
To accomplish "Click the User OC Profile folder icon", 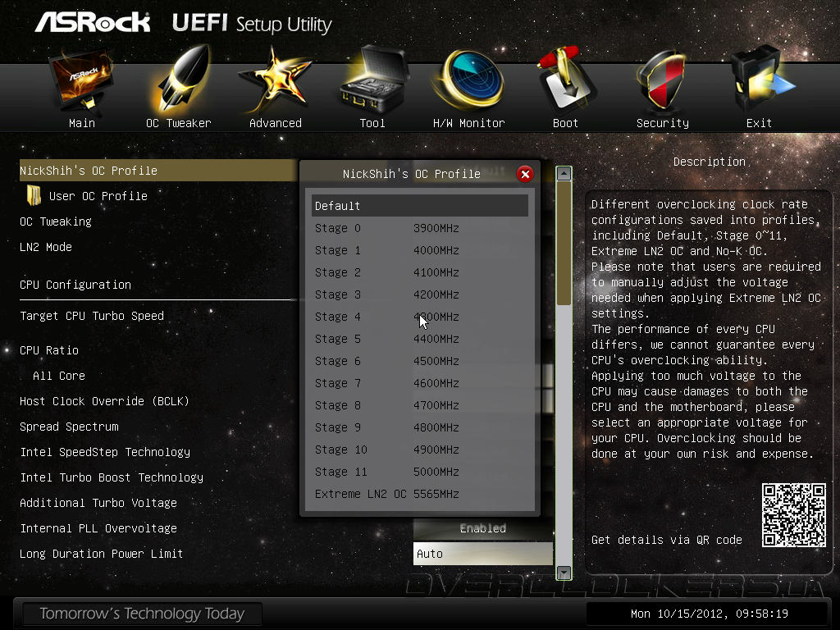I will 34,195.
